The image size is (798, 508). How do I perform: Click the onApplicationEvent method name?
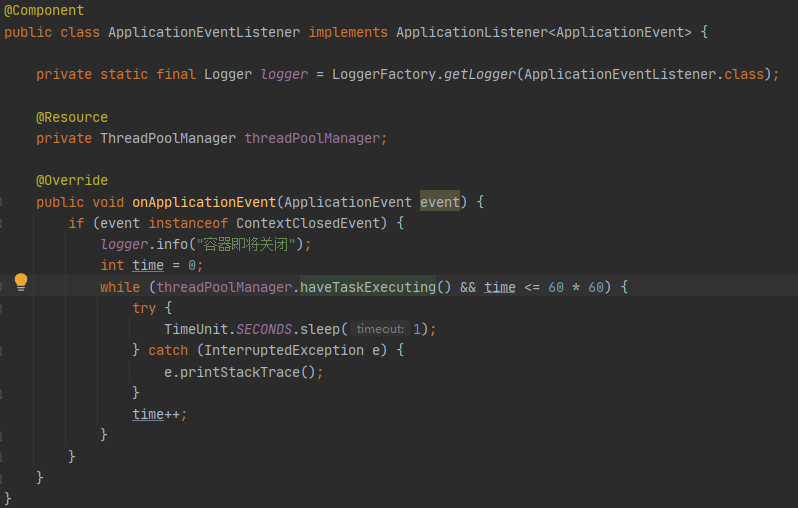(204, 202)
